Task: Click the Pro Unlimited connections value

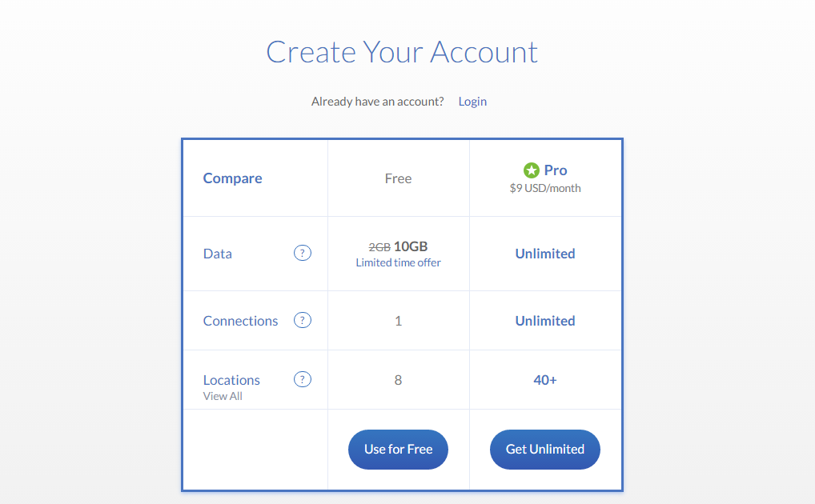Action: (544, 321)
